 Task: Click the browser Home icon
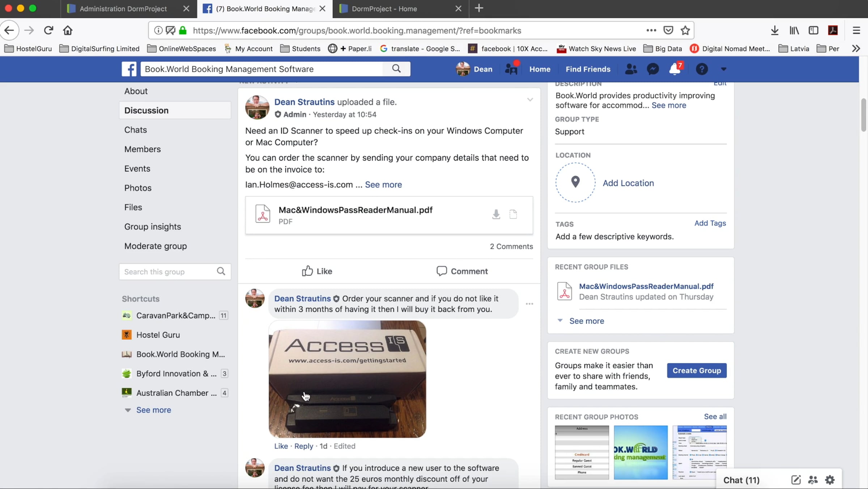68,30
